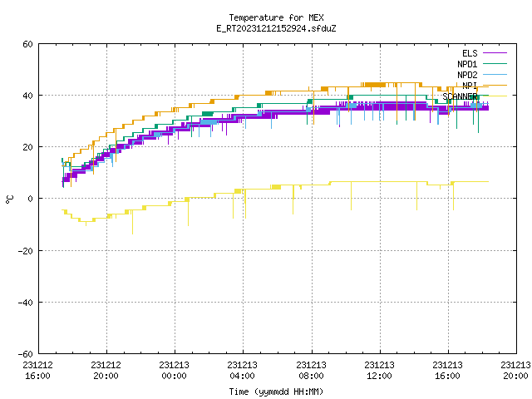
Task: Click the y-axis value -40
Action: point(26,303)
